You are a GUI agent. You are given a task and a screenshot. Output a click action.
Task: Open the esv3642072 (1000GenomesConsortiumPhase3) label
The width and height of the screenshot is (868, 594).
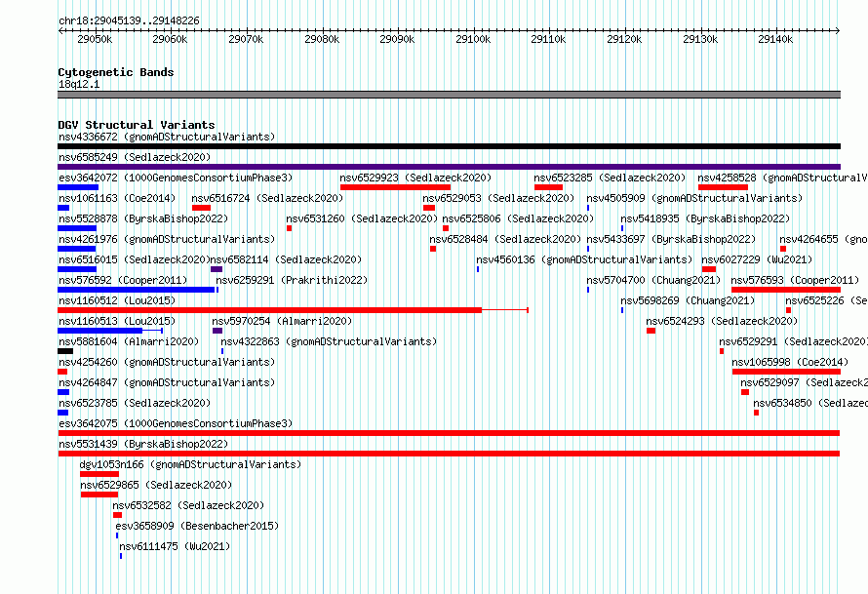[x=176, y=178]
